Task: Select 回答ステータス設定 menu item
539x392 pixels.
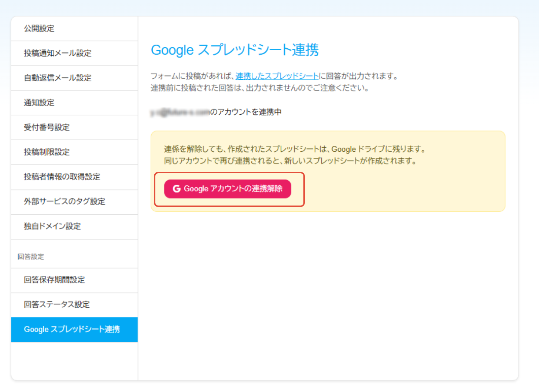Action: [x=74, y=305]
